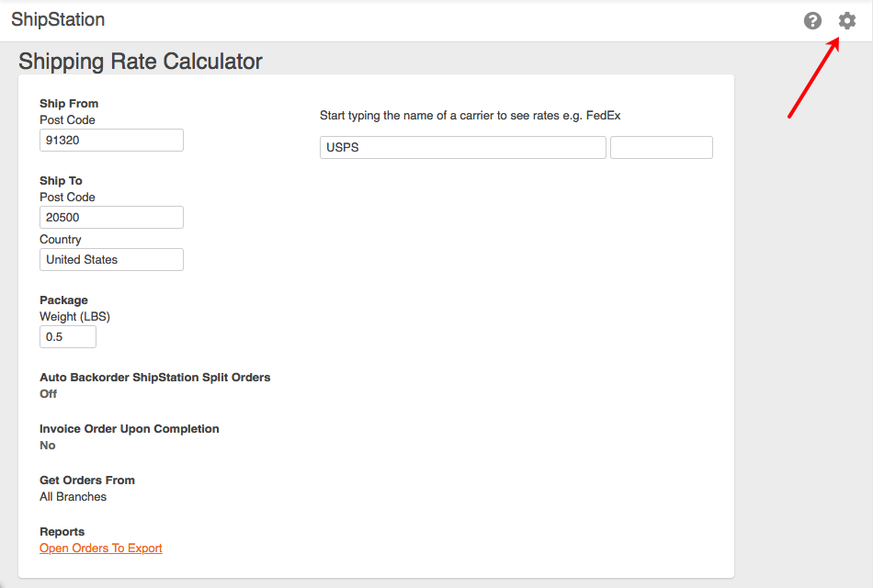Click the Invoice Order Upon Completion No value
The width and height of the screenshot is (873, 588).
click(x=48, y=445)
